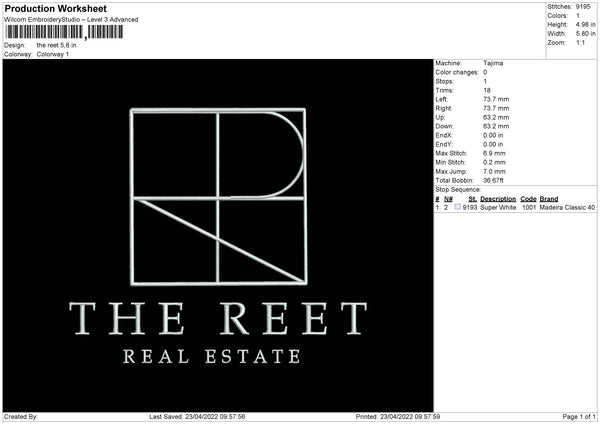600x424 pixels.
Task: Click the 'Color changes:' label
Action: [x=457, y=72]
